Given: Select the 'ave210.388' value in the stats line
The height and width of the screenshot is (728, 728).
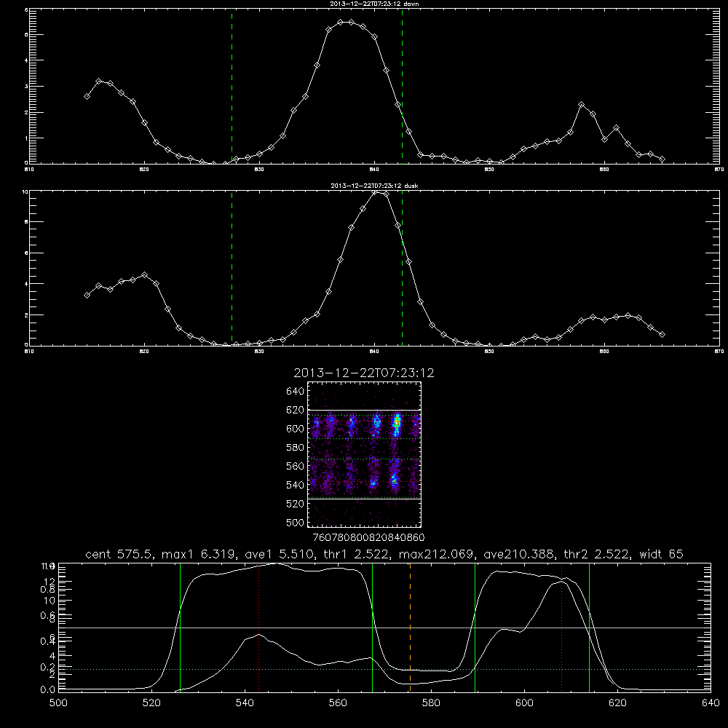Looking at the screenshot, I should click(x=520, y=554).
